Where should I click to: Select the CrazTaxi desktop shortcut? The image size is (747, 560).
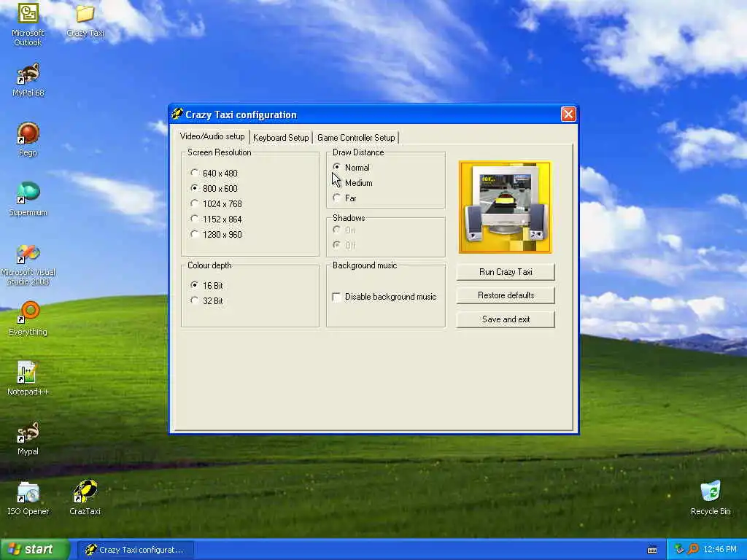[x=85, y=498]
